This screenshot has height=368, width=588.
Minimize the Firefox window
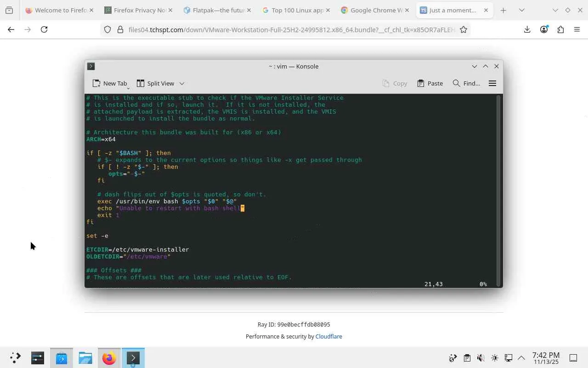555,10
